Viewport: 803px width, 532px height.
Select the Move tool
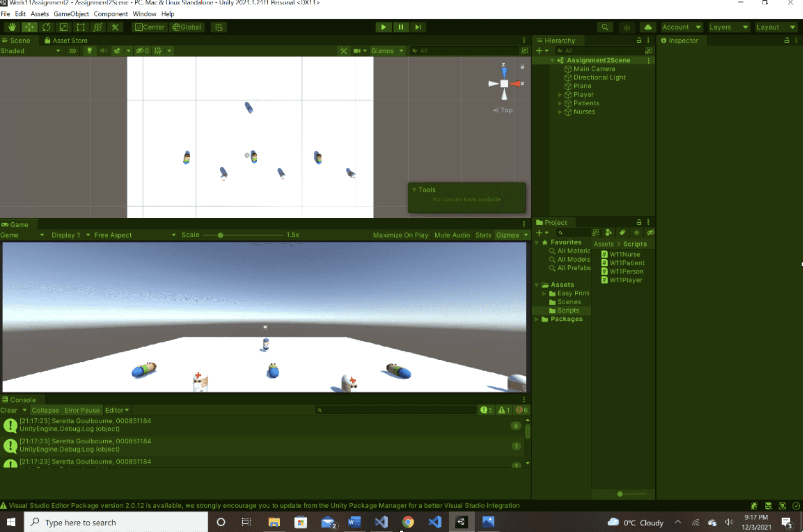[x=29, y=27]
